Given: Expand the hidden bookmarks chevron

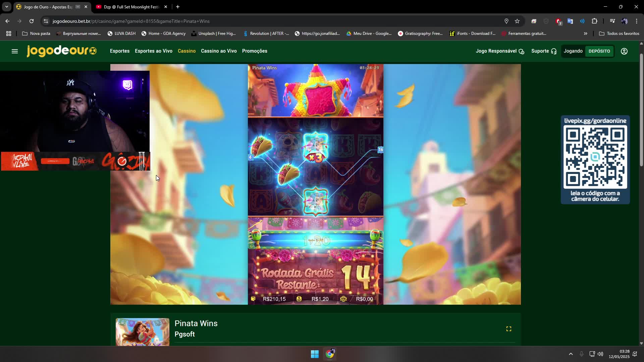Looking at the screenshot, I should click(586, 34).
